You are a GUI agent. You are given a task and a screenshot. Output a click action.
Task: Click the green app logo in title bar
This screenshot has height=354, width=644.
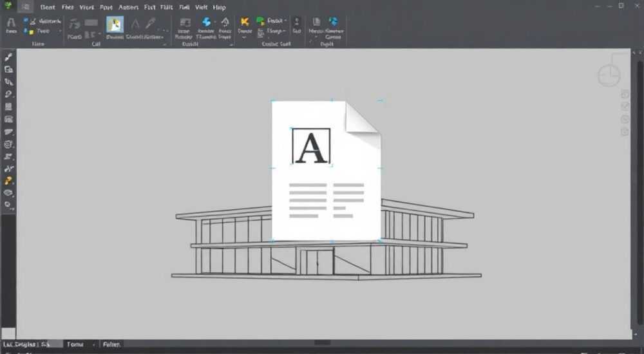8,5
